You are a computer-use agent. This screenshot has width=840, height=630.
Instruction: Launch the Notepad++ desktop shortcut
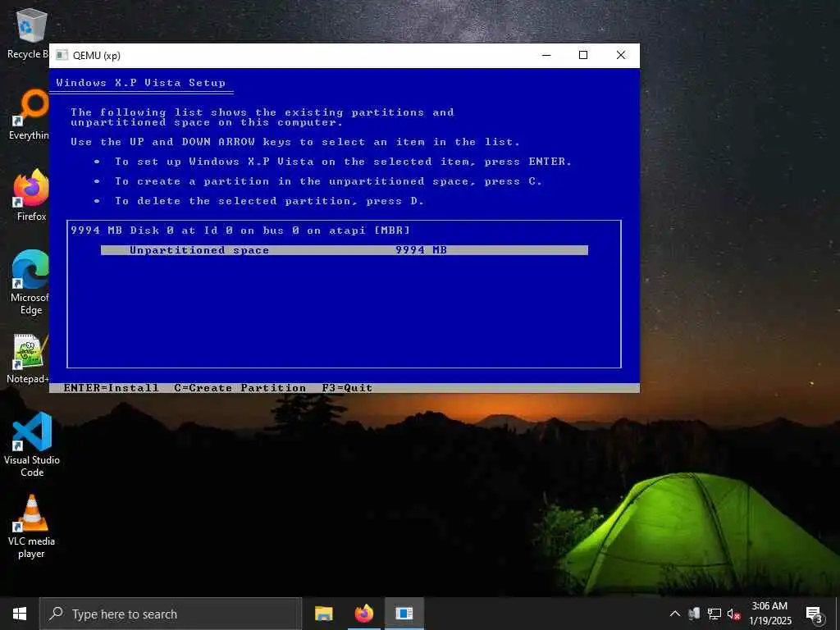[28, 358]
